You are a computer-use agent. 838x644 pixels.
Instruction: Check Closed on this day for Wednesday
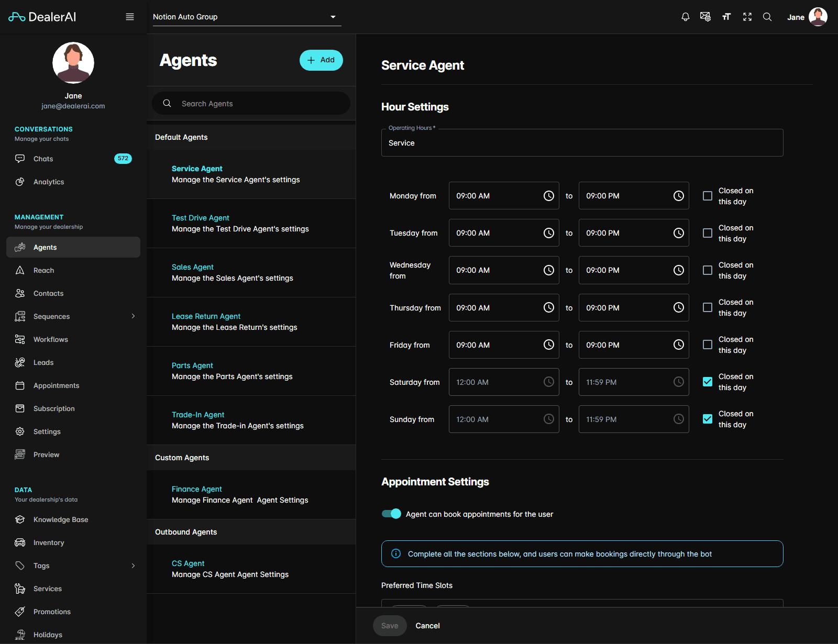click(x=708, y=270)
